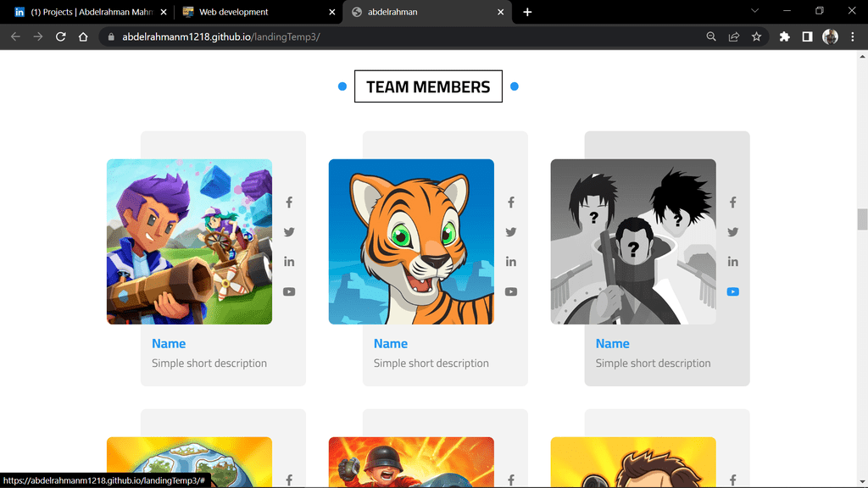View site information lock icon
Screen dimensions: 868x488
point(111,36)
